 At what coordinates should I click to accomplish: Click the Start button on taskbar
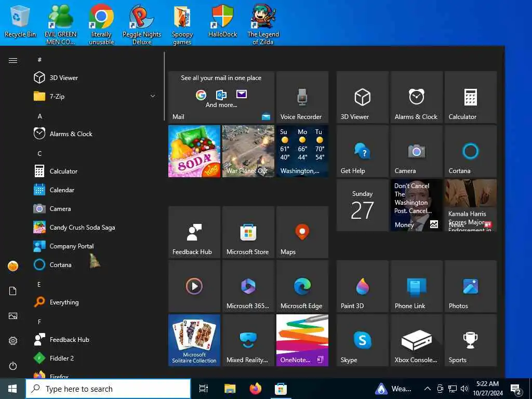click(12, 389)
